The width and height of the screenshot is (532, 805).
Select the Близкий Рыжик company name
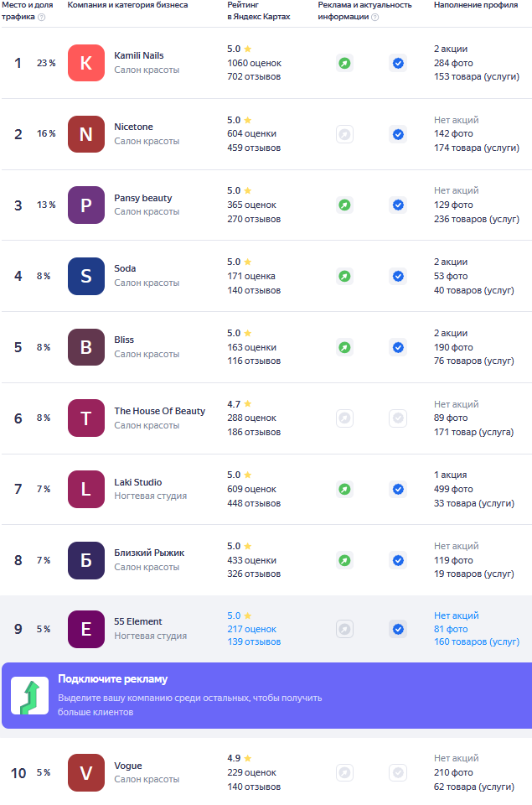click(149, 553)
